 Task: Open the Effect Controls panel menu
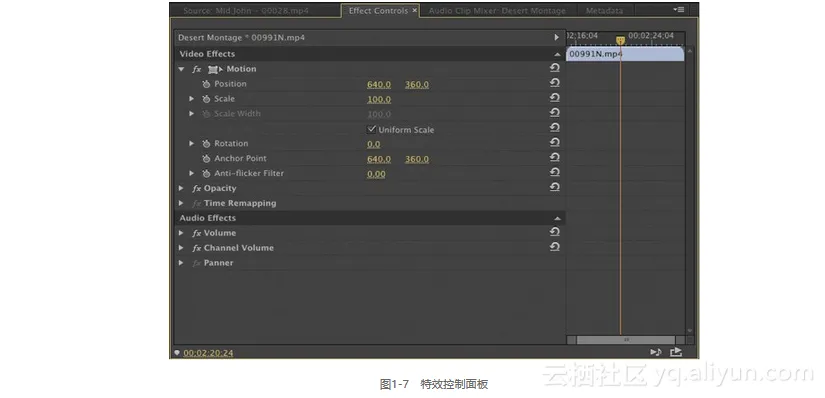click(x=678, y=9)
